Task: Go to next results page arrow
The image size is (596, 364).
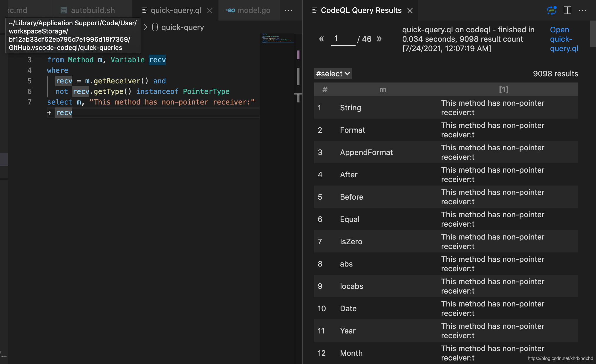Action: [x=379, y=39]
